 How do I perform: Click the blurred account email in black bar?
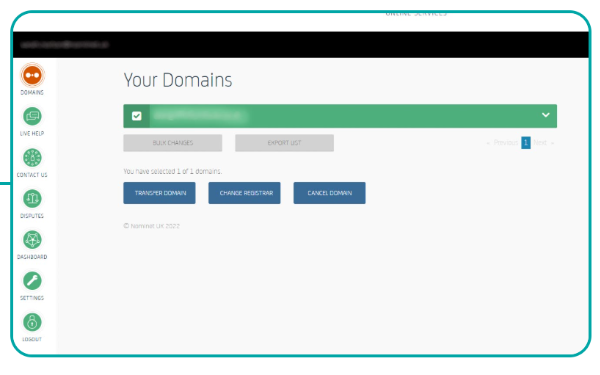coord(64,45)
